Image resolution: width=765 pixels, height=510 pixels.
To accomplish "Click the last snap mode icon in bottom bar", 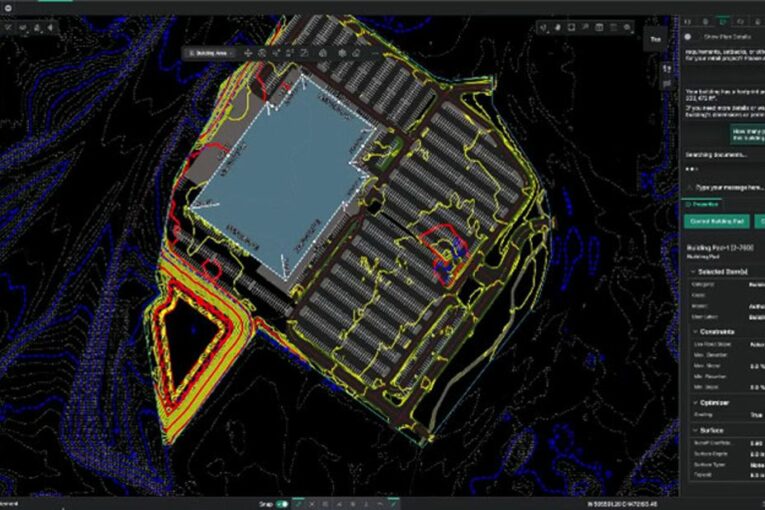I will tap(393, 504).
